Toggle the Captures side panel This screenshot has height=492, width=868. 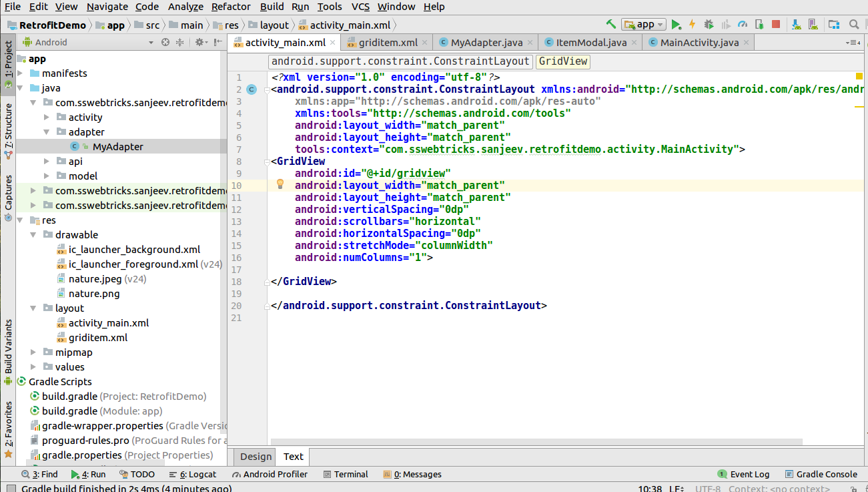[x=9, y=198]
